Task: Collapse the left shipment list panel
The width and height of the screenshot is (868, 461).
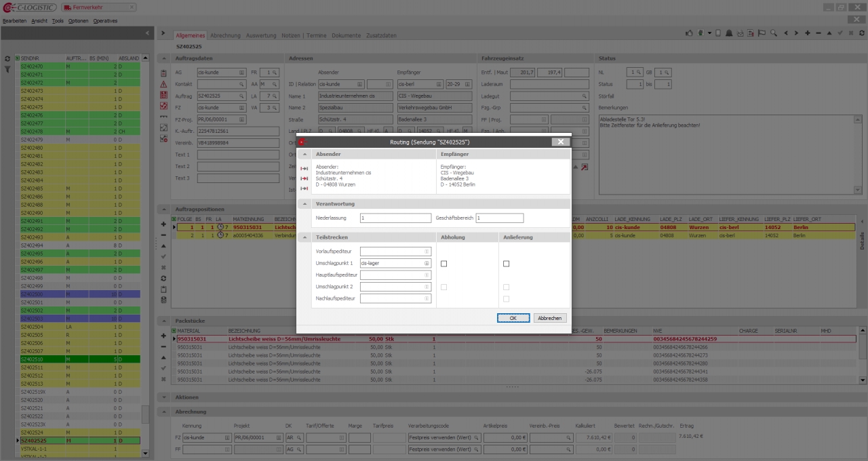Action: 148,33
